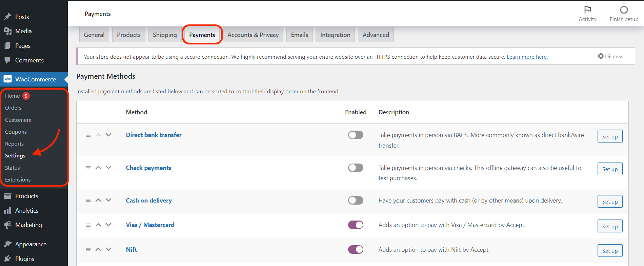Move Check payments up with arrow
Viewport: 644px width, 266px height.
pos(98,167)
